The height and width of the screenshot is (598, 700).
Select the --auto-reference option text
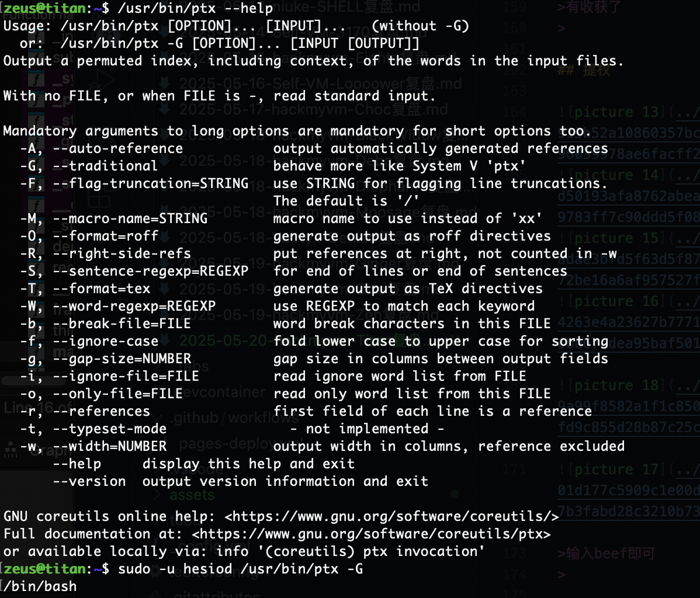click(x=118, y=148)
